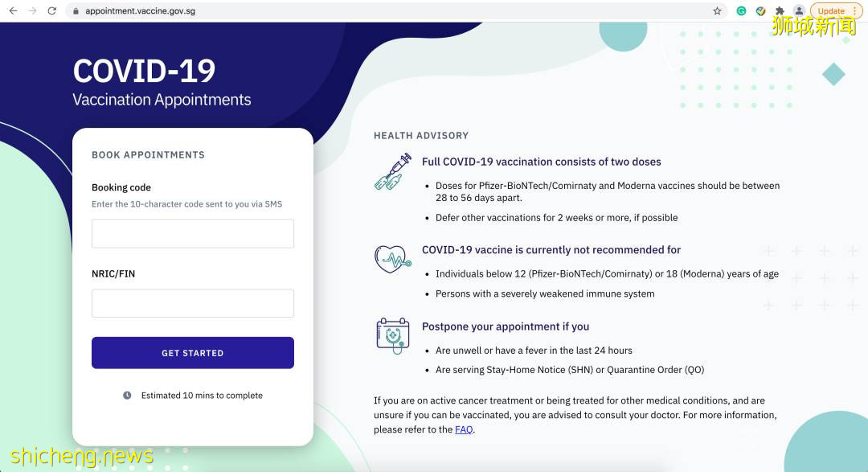This screenshot has width=868, height=472.
Task: Click the Chrome Update button
Action: (831, 11)
